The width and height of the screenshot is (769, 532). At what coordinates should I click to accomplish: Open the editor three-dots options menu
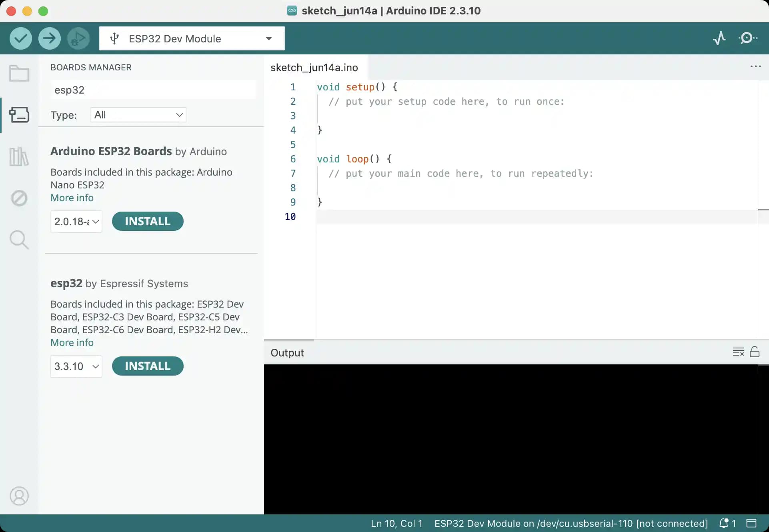click(x=755, y=66)
